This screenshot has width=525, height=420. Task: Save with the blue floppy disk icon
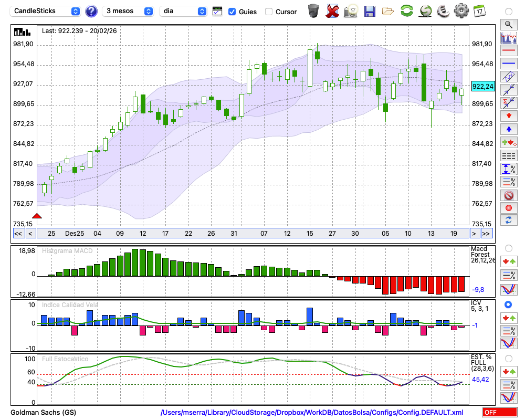[x=370, y=12]
